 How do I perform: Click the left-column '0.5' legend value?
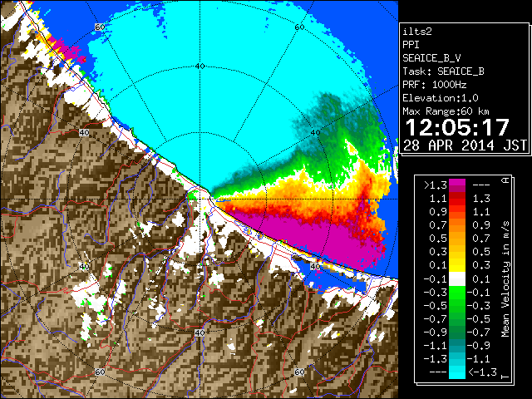[438, 239]
